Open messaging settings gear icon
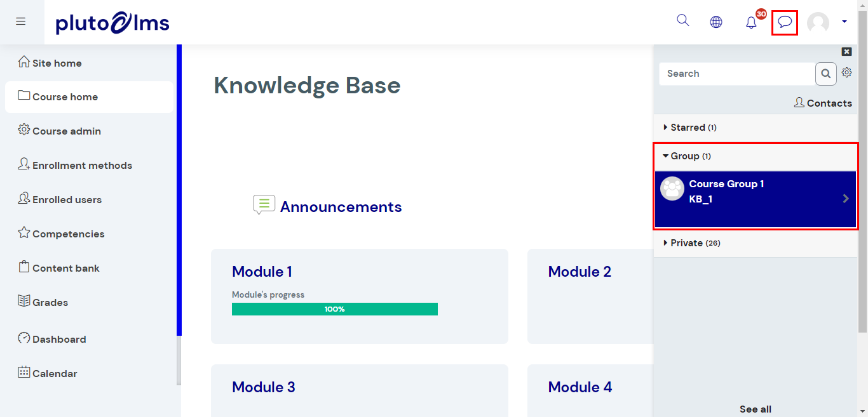The image size is (868, 417). pos(846,73)
